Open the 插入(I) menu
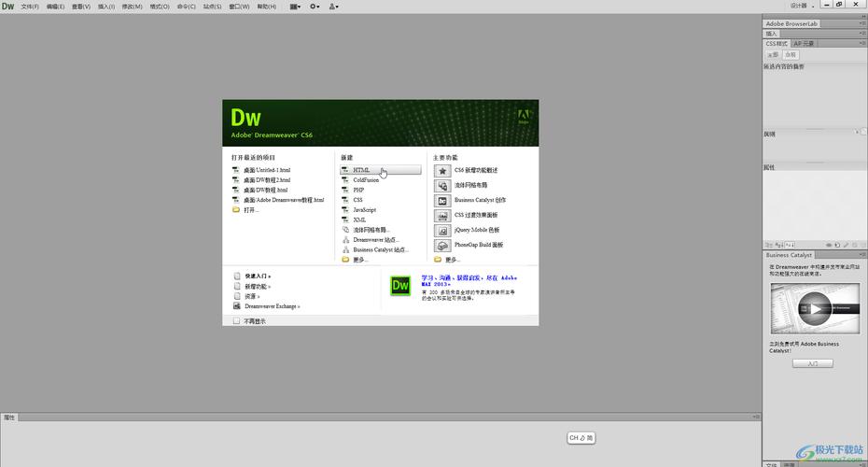This screenshot has height=467, width=868. (106, 7)
